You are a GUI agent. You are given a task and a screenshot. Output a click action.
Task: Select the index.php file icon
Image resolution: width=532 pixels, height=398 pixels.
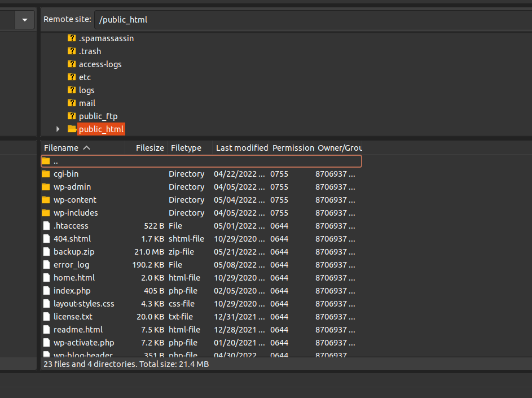pyautogui.click(x=46, y=291)
